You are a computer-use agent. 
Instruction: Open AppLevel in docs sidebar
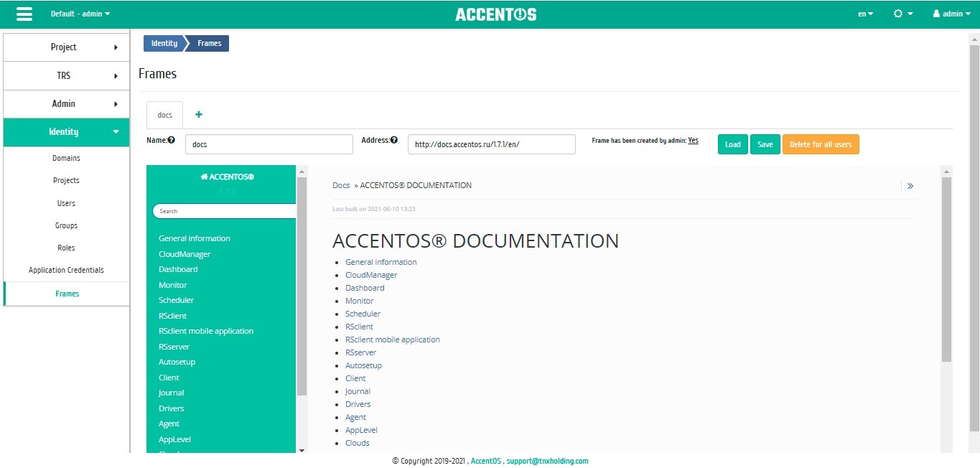[174, 439]
